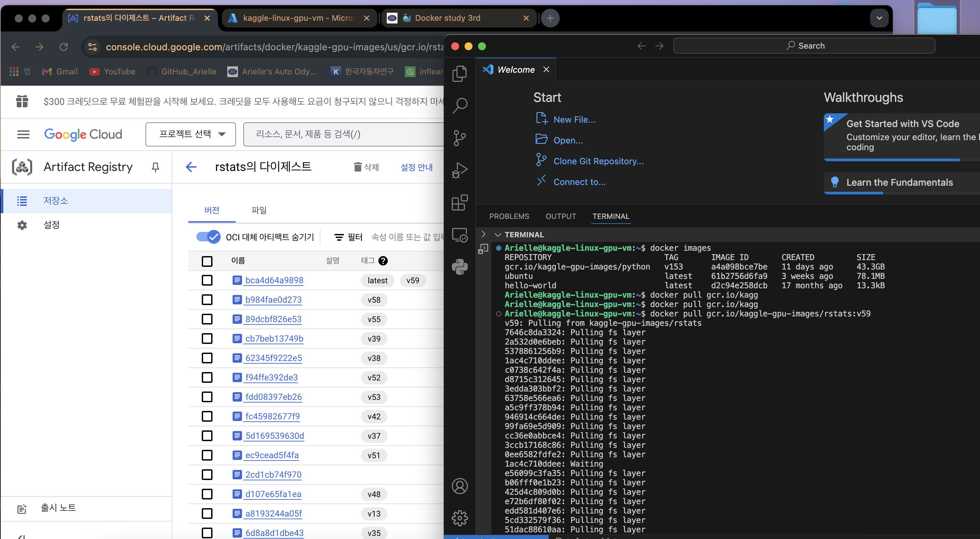Viewport: 980px width, 539px height.
Task: Click the debug terminal icon beside terminal
Action: click(x=483, y=249)
